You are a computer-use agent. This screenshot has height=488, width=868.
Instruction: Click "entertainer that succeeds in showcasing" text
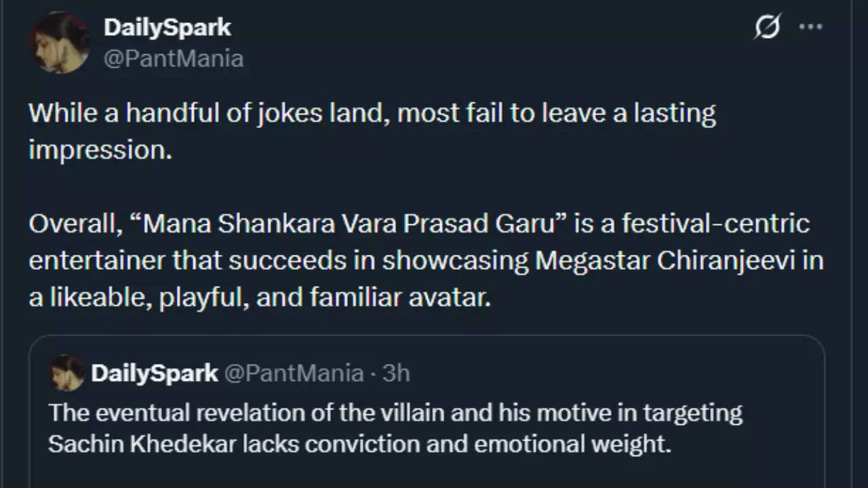click(278, 262)
